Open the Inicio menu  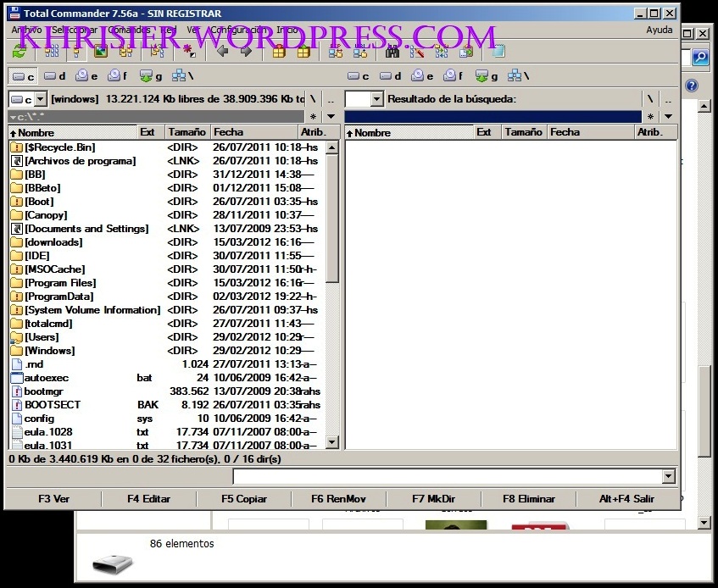click(x=287, y=31)
